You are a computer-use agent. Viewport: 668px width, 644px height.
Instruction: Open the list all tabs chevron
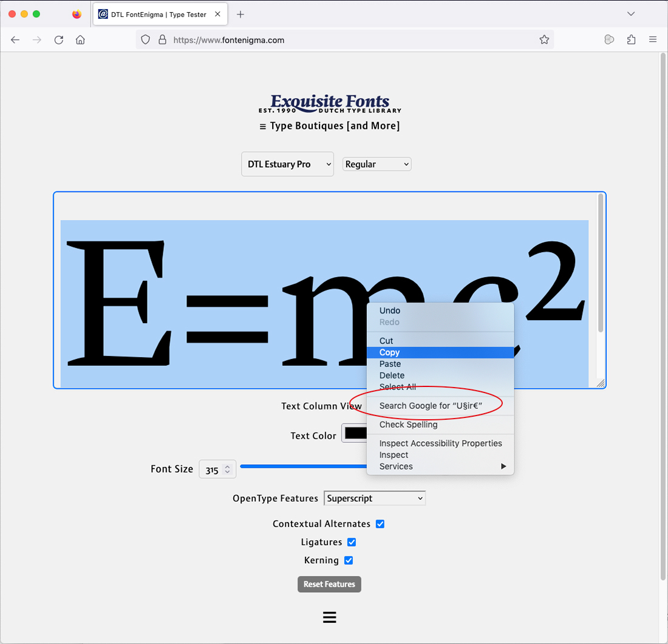(631, 14)
